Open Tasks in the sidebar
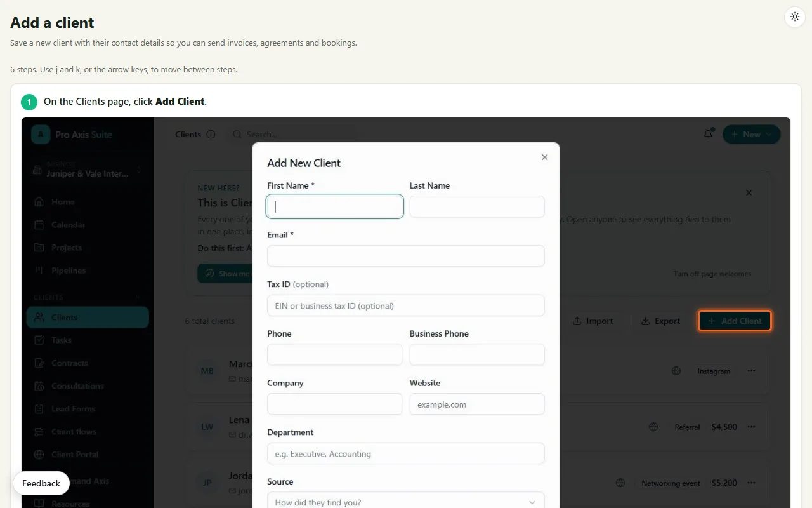 [88, 340]
